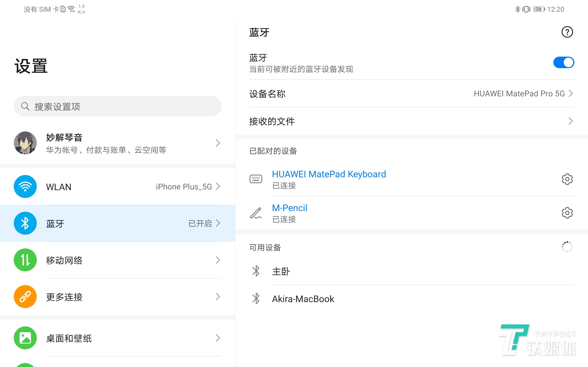
Task: Open settings gear for HUAWEI MatePad Keyboard
Action: tap(567, 179)
